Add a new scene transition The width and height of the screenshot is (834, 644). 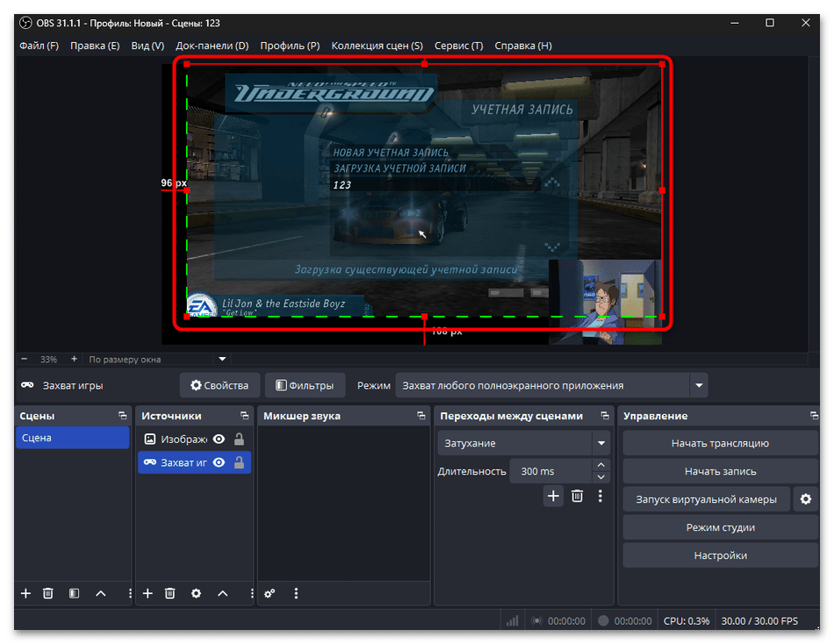(x=553, y=496)
